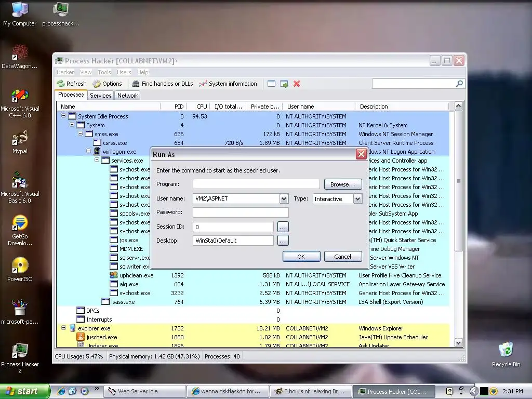The image size is (532, 399).
Task: Open System information graph window
Action: [x=228, y=84]
